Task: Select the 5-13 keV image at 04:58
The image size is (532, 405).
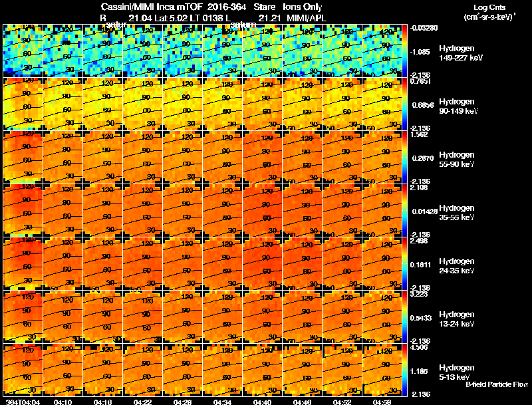Action: [382, 370]
